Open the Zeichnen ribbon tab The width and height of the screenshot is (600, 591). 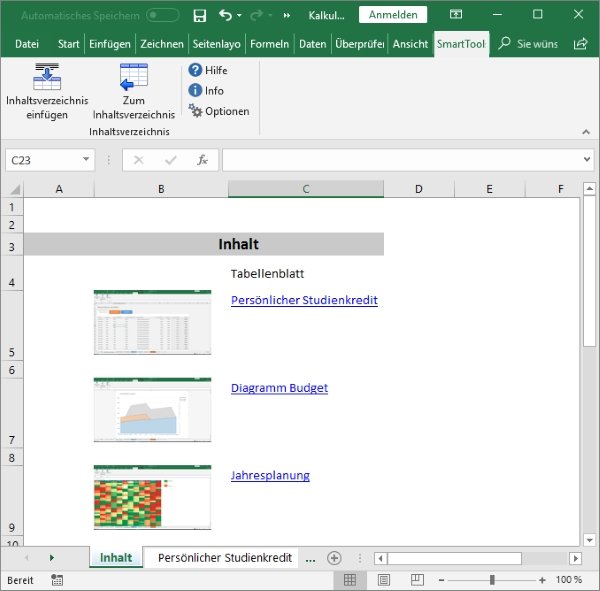[x=162, y=44]
